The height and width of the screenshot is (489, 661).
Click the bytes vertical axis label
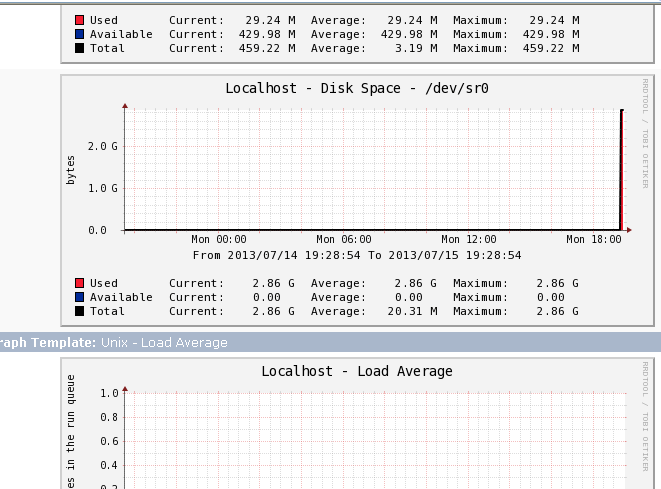point(70,170)
